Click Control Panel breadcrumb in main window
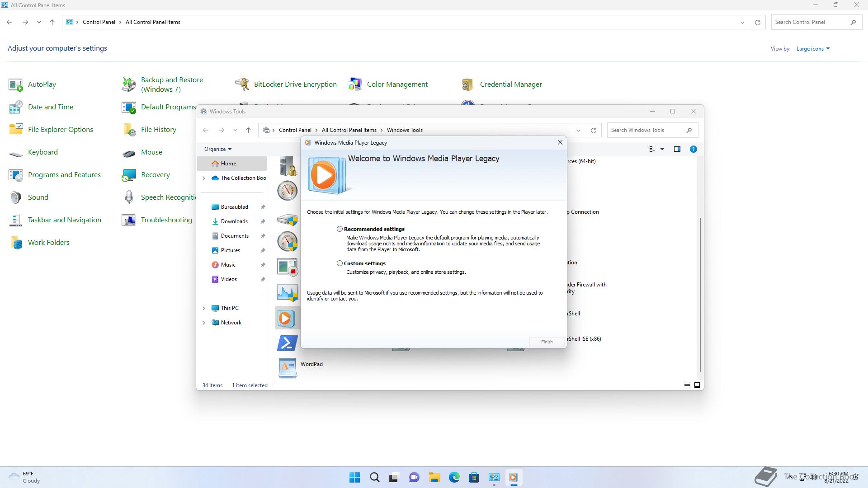The height and width of the screenshot is (488, 868). [99, 22]
